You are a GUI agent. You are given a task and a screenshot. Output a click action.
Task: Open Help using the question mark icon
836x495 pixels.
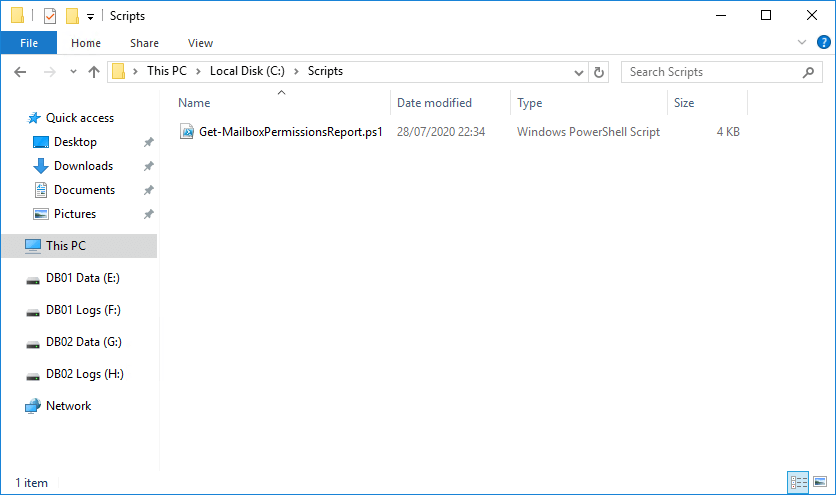point(824,42)
